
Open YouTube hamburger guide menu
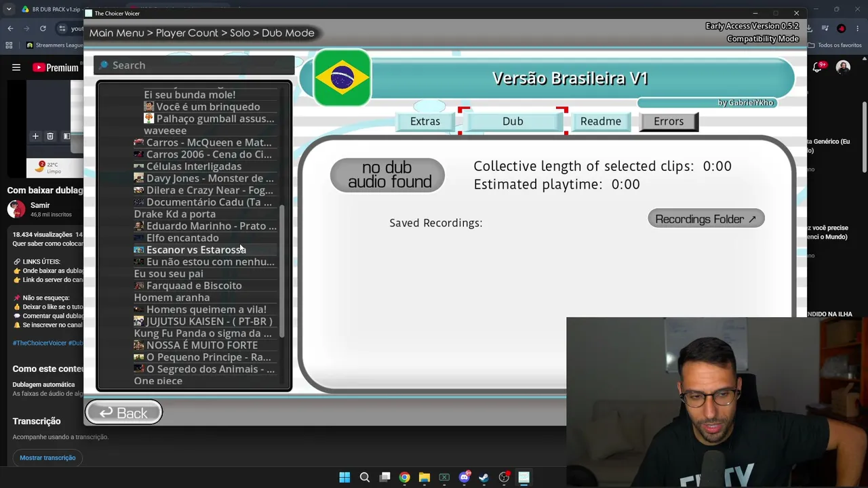(16, 67)
